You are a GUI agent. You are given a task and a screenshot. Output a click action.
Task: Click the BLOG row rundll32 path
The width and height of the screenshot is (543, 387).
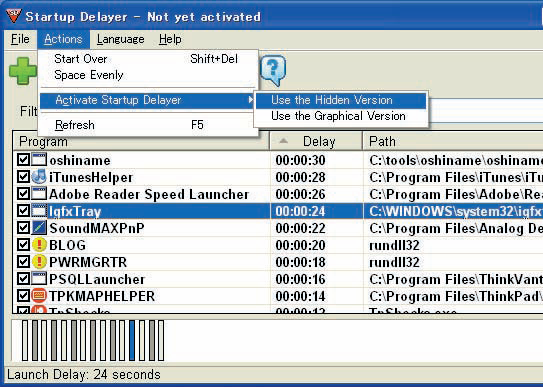(x=394, y=245)
